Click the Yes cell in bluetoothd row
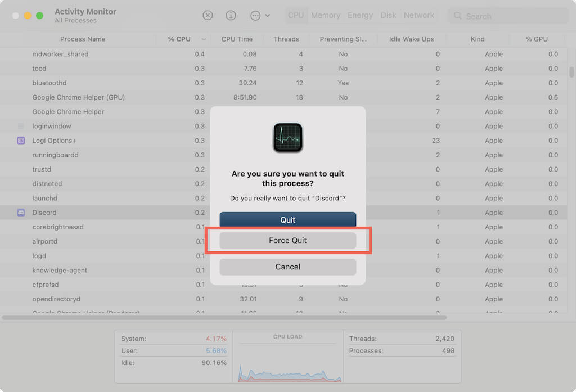This screenshot has width=576, height=392. click(x=343, y=83)
